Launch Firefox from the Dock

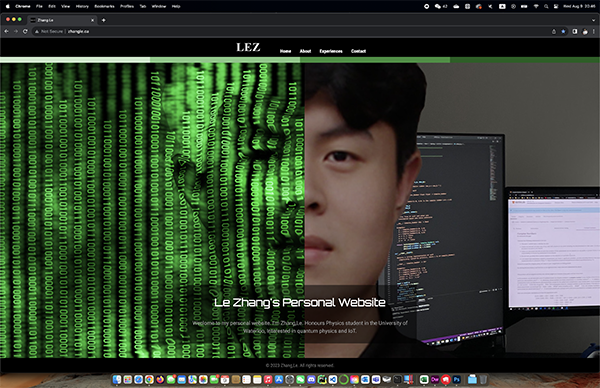point(160,379)
